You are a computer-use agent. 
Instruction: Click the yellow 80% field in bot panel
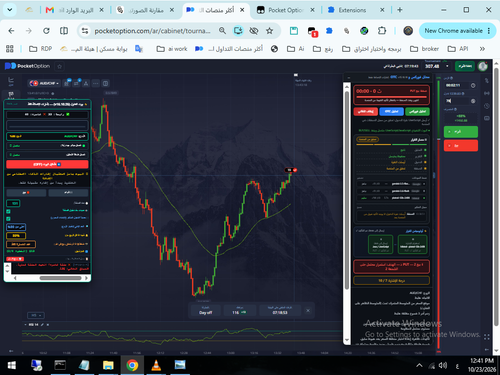point(16,235)
